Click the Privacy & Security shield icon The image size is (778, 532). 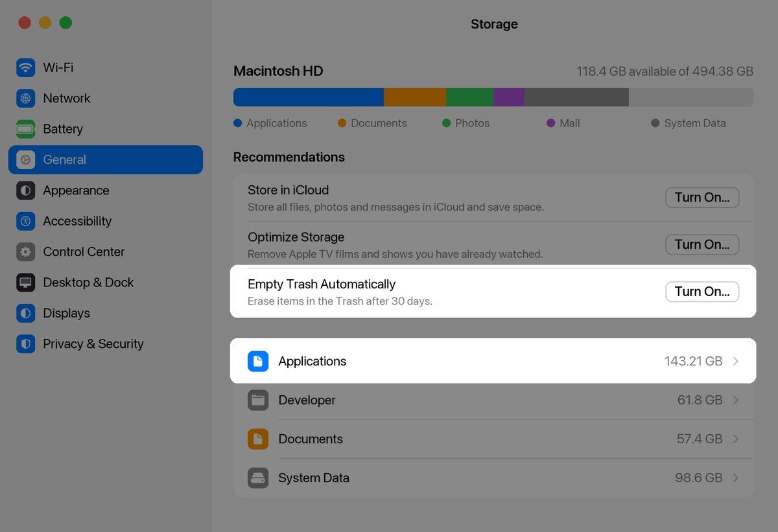pos(26,344)
